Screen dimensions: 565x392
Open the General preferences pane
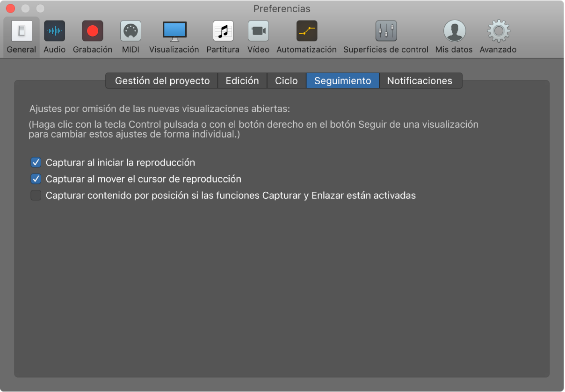tap(22, 37)
